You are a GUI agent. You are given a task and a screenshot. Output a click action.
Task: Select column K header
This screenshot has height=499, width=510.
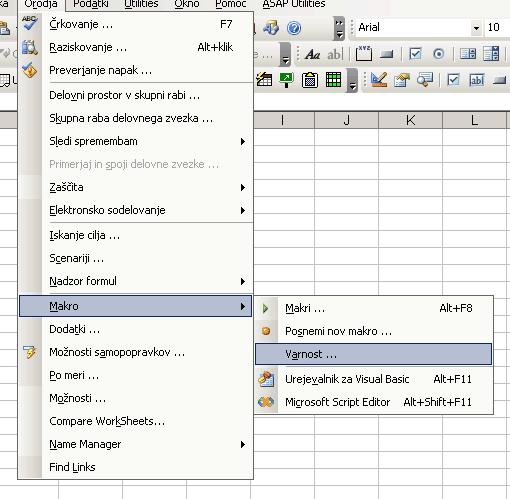(411, 120)
